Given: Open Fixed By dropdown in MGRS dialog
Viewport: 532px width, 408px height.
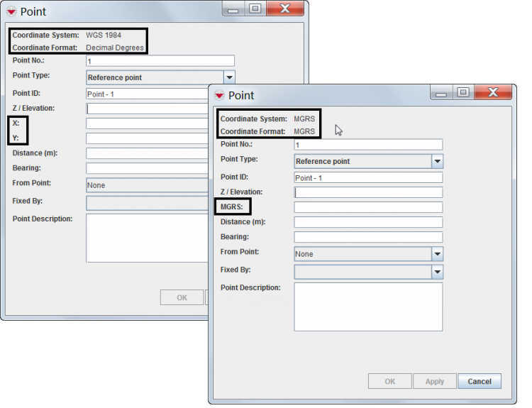Looking at the screenshot, I should coord(437,272).
